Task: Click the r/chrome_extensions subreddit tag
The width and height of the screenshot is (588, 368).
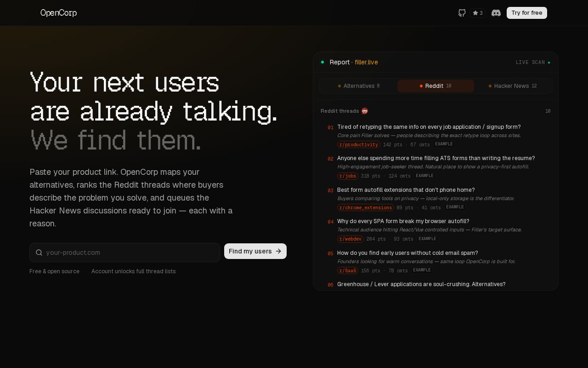Action: click(x=366, y=207)
